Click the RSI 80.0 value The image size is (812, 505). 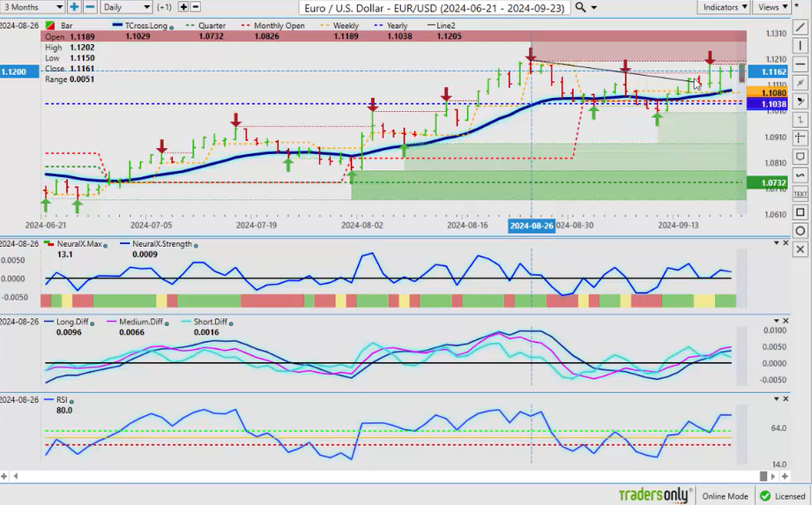64,411
